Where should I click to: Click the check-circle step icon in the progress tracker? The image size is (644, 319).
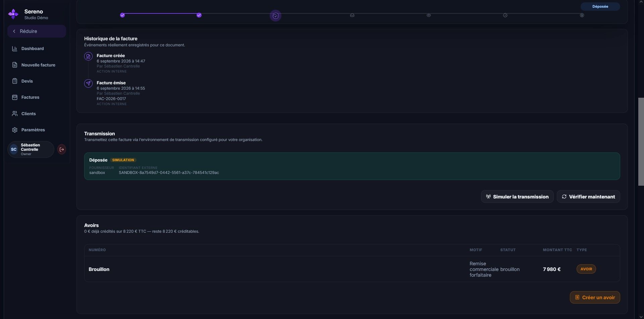pos(505,15)
